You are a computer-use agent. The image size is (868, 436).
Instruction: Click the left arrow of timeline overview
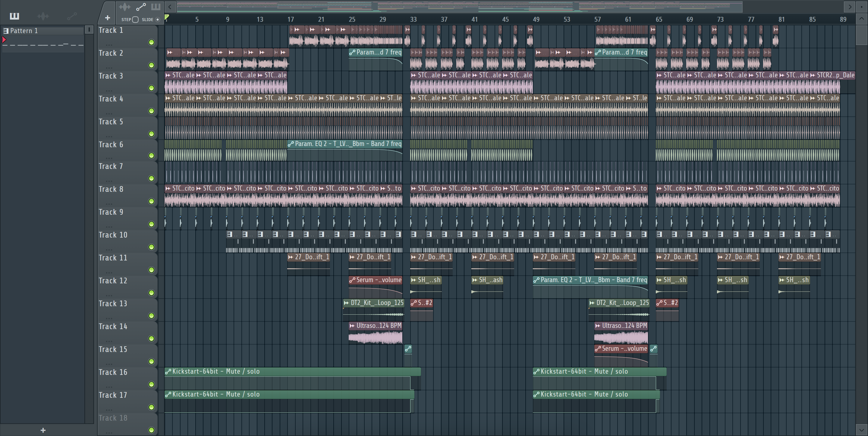170,7
